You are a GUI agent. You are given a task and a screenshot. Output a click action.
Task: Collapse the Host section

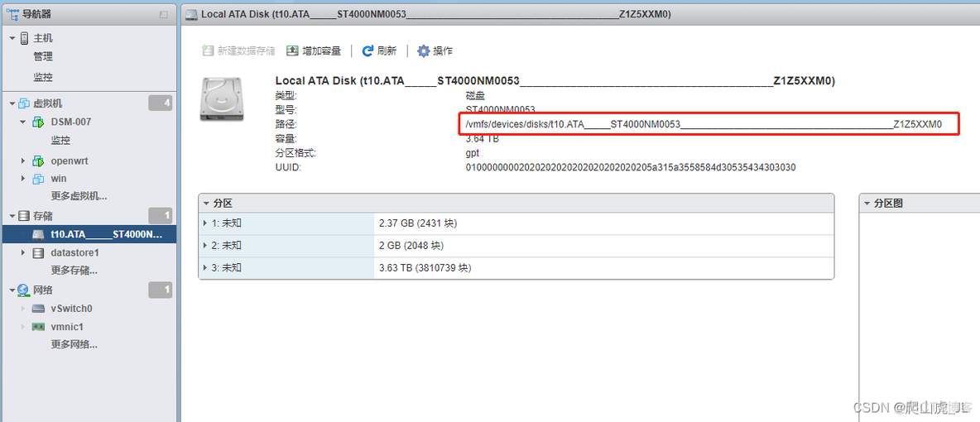click(12, 38)
